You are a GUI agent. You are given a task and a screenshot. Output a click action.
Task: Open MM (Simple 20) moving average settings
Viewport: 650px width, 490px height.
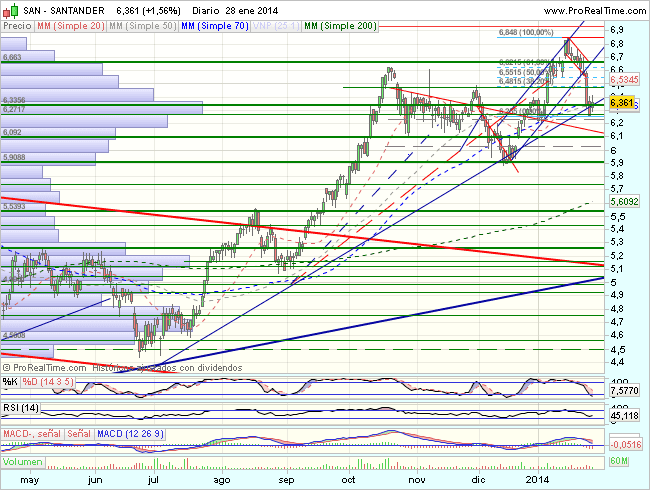(x=71, y=26)
